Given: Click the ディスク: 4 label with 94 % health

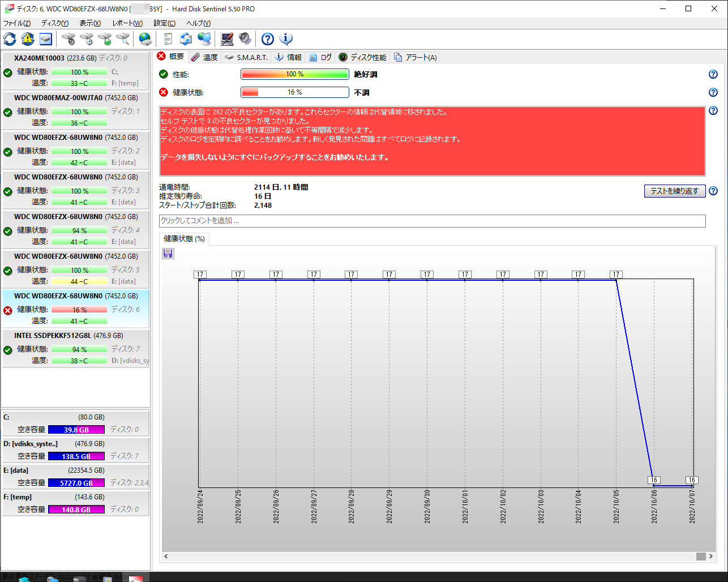Looking at the screenshot, I should [125, 230].
